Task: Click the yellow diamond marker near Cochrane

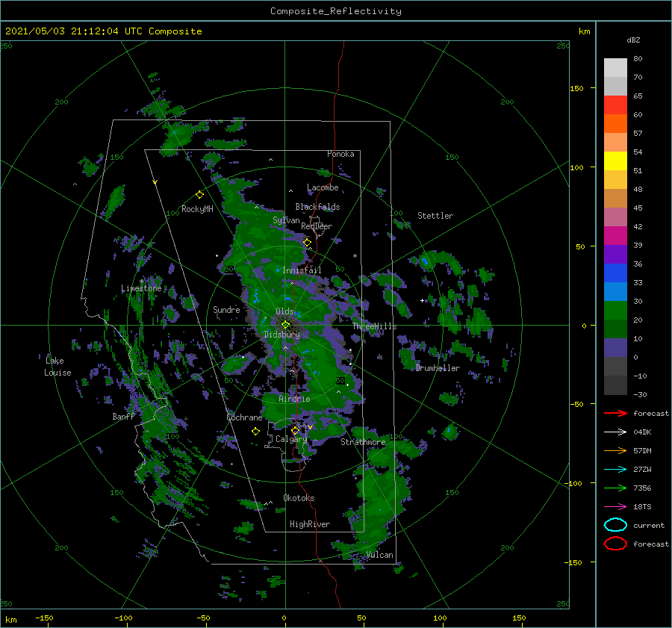Action: [x=255, y=432]
